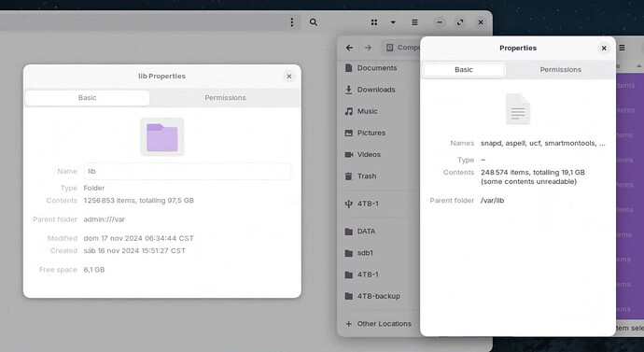Click the folder icon beside 4TB-backup
644x352 pixels.
pos(349,296)
